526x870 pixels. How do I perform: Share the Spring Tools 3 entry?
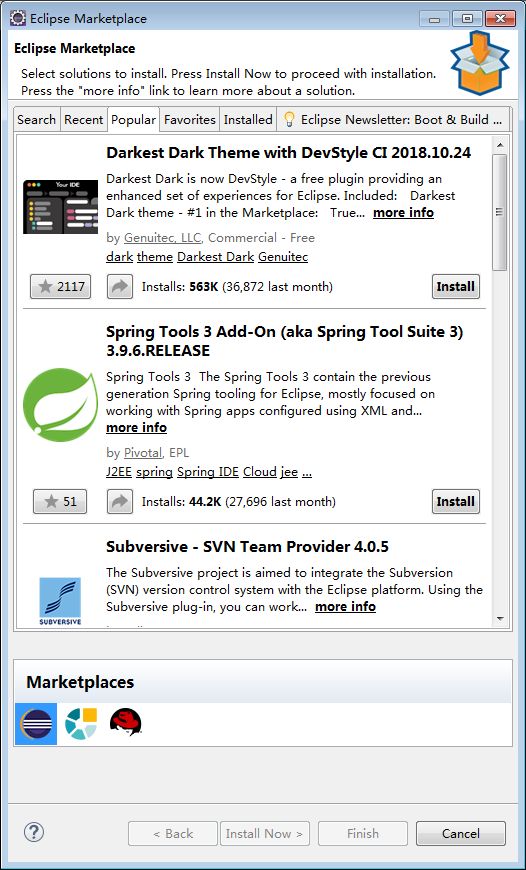pos(120,502)
